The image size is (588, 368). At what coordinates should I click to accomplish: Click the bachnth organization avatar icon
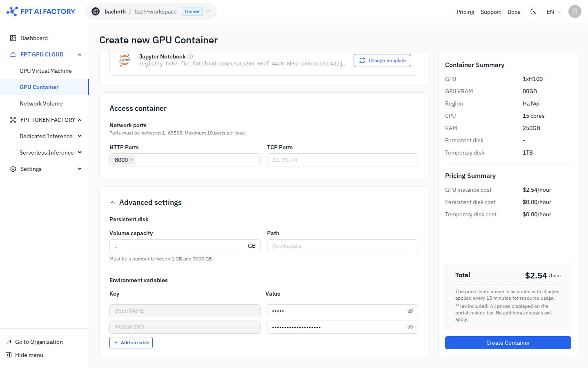pyautogui.click(x=96, y=11)
